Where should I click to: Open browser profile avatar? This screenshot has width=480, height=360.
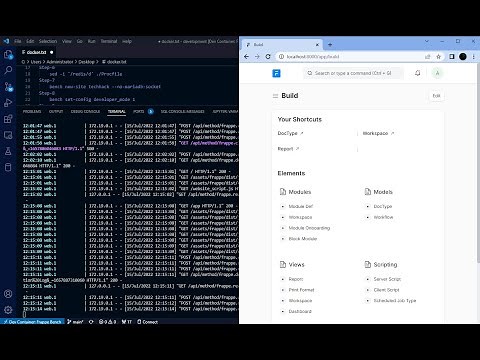click(463, 57)
